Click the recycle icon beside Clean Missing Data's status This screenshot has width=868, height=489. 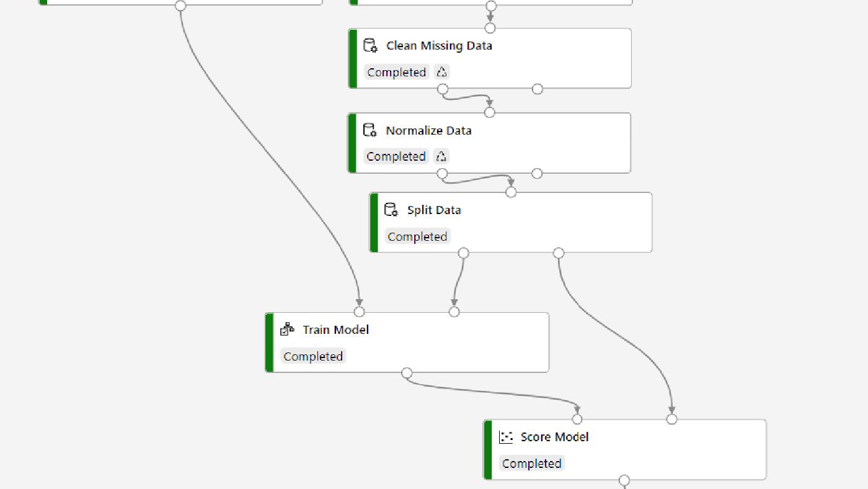(x=441, y=71)
